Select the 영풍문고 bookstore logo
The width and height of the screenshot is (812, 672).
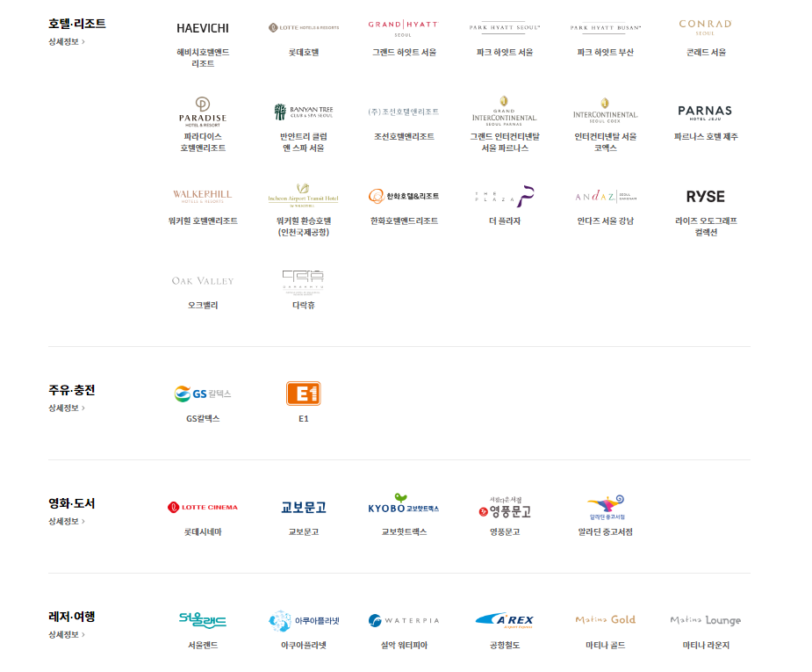click(x=505, y=508)
